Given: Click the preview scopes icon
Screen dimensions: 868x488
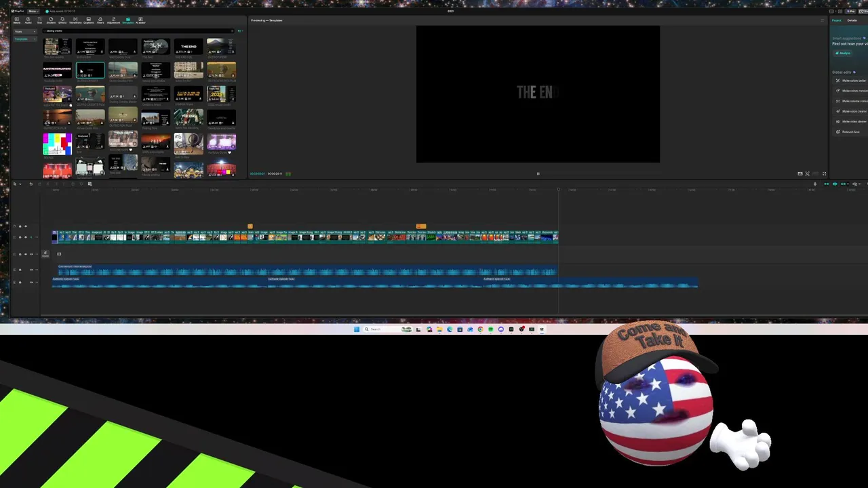Looking at the screenshot, I should point(800,174).
